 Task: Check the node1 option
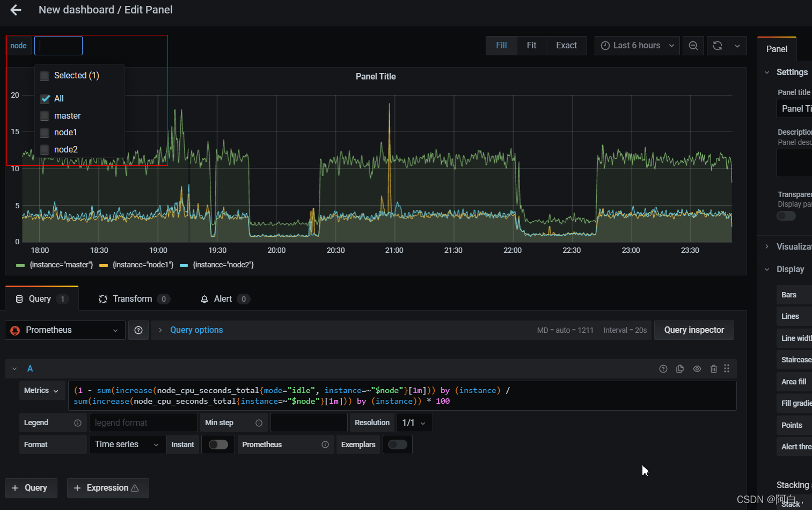coord(45,133)
